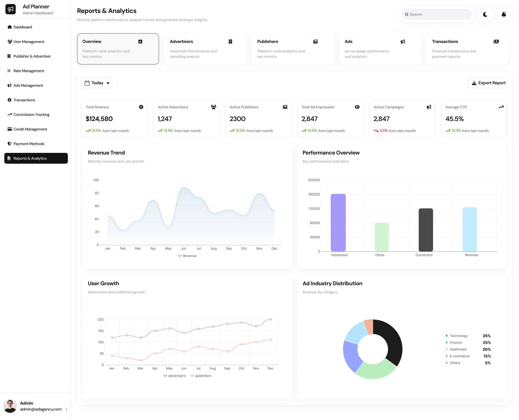Screen dimensions: 519x420
Task: Toggle dark mode moon icon
Action: pyautogui.click(x=485, y=15)
